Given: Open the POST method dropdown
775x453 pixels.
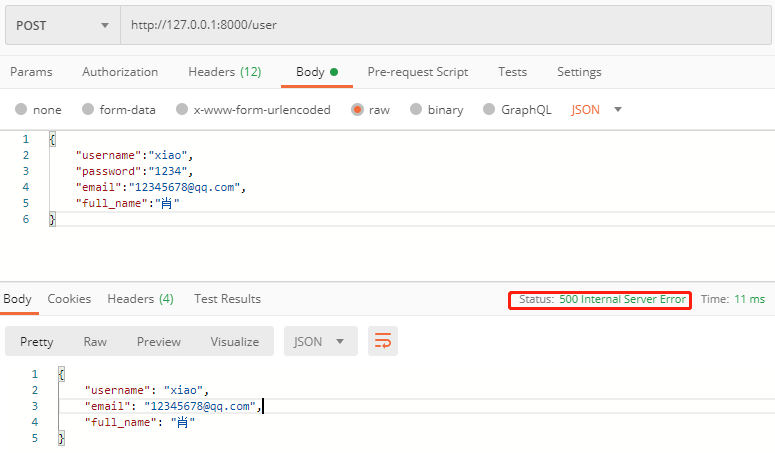Looking at the screenshot, I should (62, 25).
